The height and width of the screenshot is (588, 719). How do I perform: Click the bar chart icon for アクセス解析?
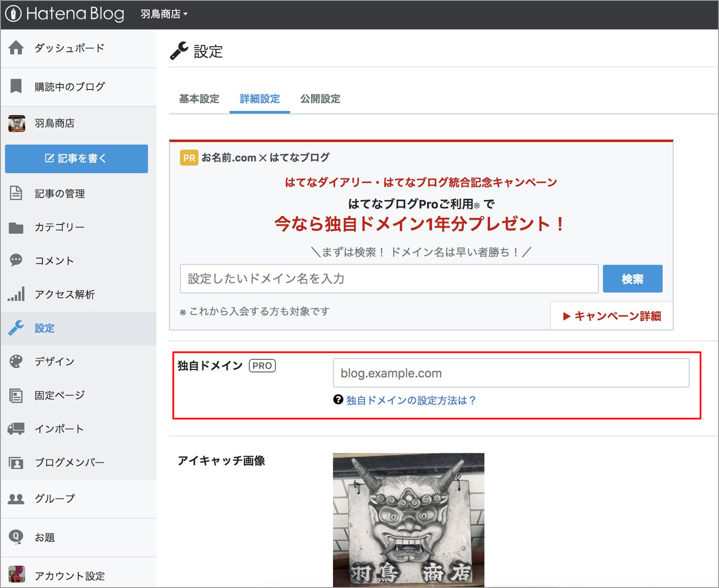coord(16,294)
